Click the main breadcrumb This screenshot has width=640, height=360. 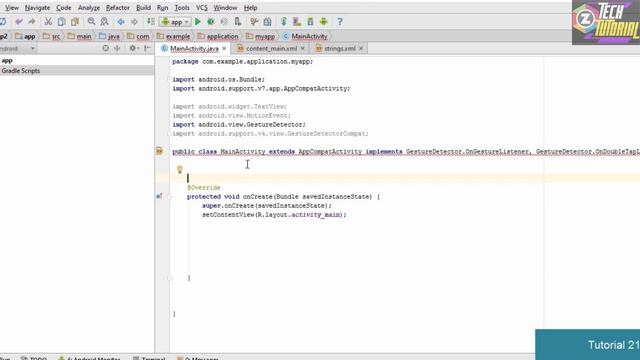point(80,36)
